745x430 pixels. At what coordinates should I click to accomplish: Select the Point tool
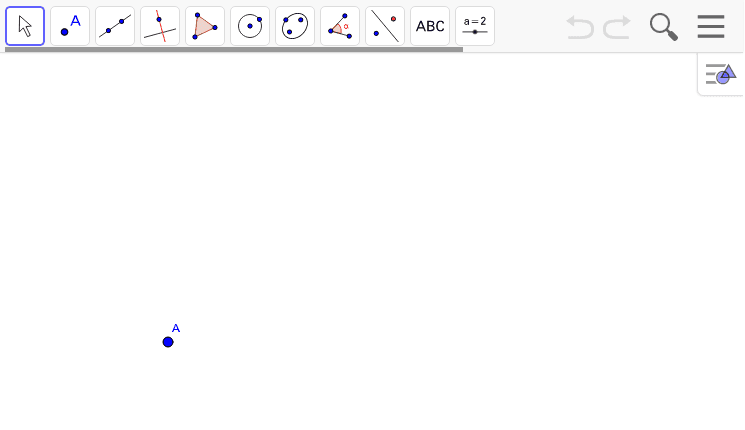70,26
